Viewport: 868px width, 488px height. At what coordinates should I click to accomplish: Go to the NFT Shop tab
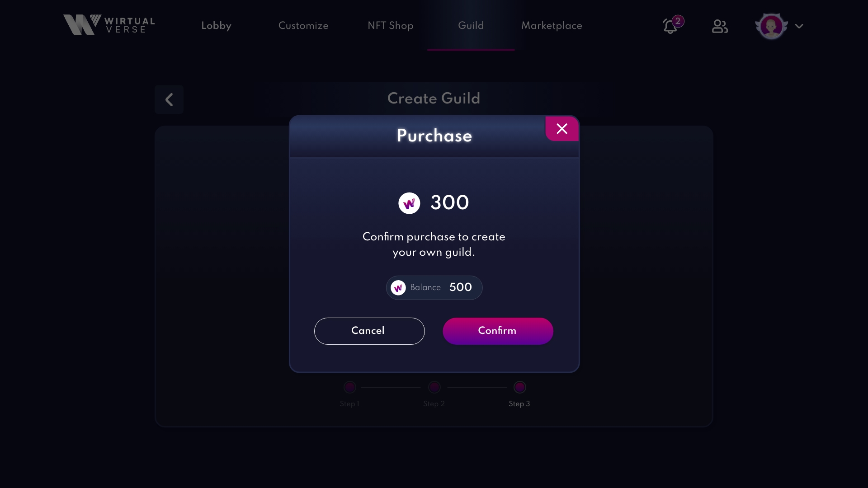click(391, 26)
